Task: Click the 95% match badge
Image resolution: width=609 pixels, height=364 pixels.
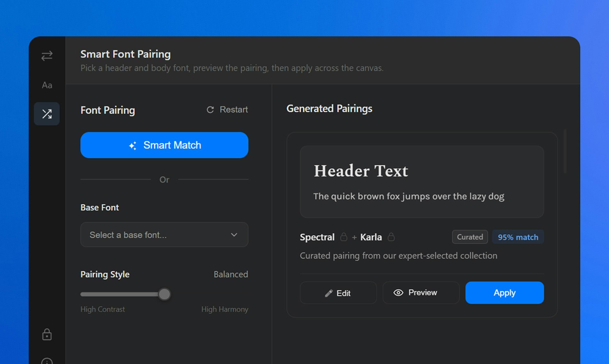Action: pyautogui.click(x=518, y=237)
